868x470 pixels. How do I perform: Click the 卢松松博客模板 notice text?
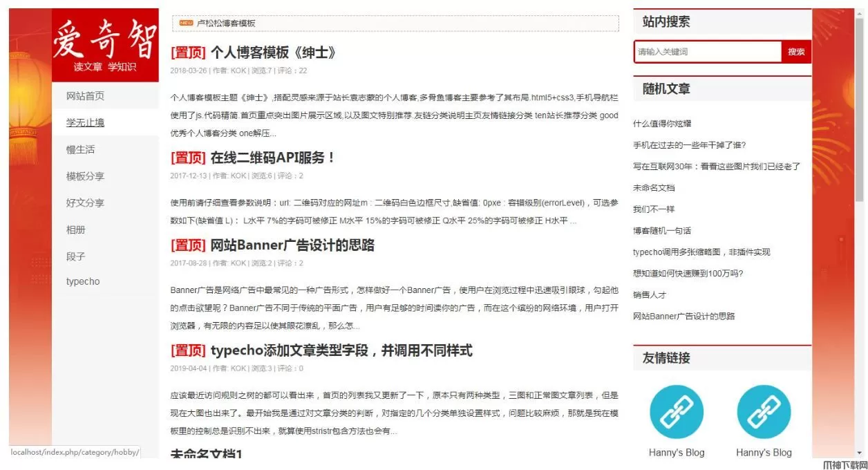226,23
